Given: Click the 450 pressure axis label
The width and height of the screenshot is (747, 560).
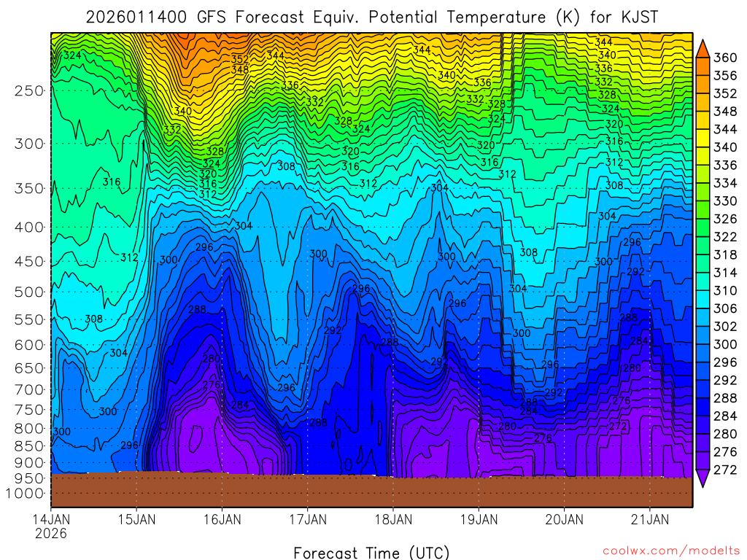Looking at the screenshot, I should pyautogui.click(x=29, y=262).
